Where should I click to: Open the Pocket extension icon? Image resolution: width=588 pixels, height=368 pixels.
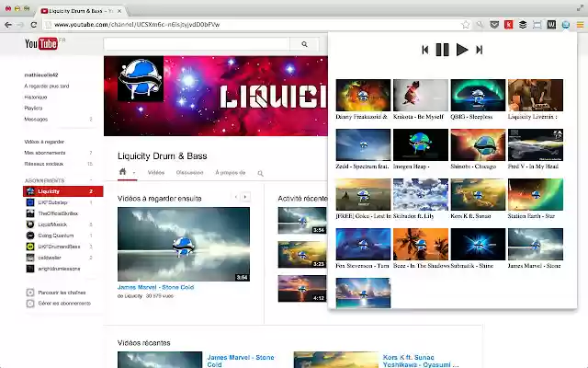494,25
